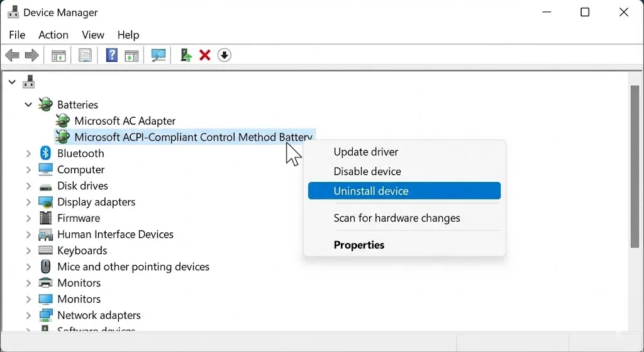The width and height of the screenshot is (644, 352).
Task: Open the File menu
Action: (x=17, y=35)
